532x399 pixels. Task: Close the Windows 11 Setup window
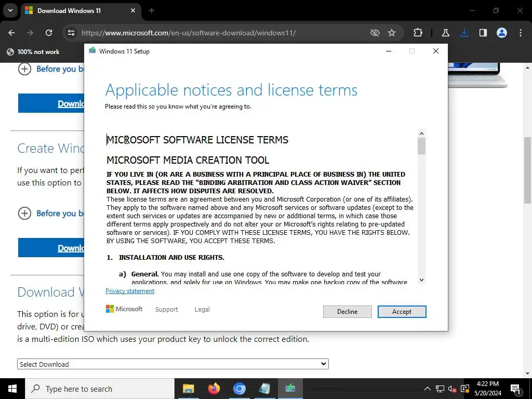[x=436, y=51]
